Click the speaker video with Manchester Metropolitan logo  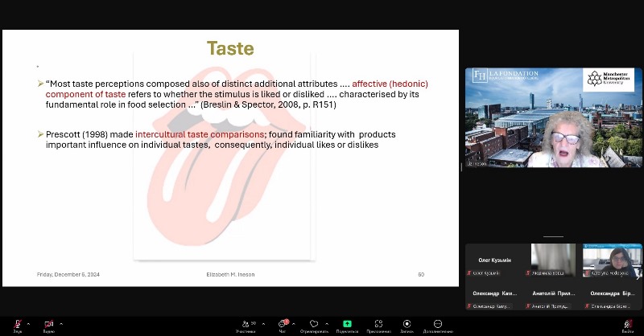[553, 118]
